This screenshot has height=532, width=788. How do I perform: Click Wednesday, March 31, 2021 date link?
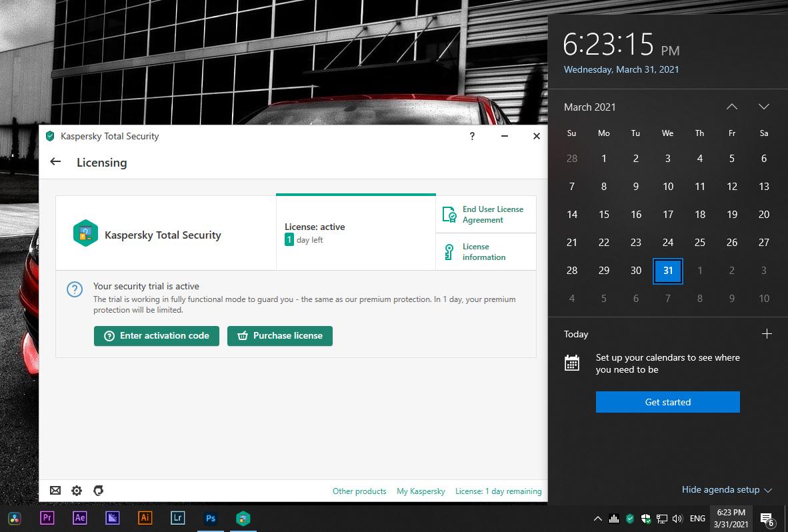pyautogui.click(x=621, y=69)
